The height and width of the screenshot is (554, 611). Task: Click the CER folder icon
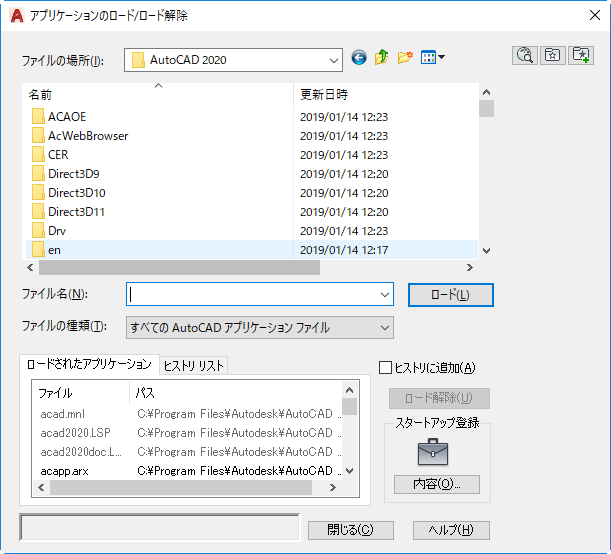(x=38, y=155)
